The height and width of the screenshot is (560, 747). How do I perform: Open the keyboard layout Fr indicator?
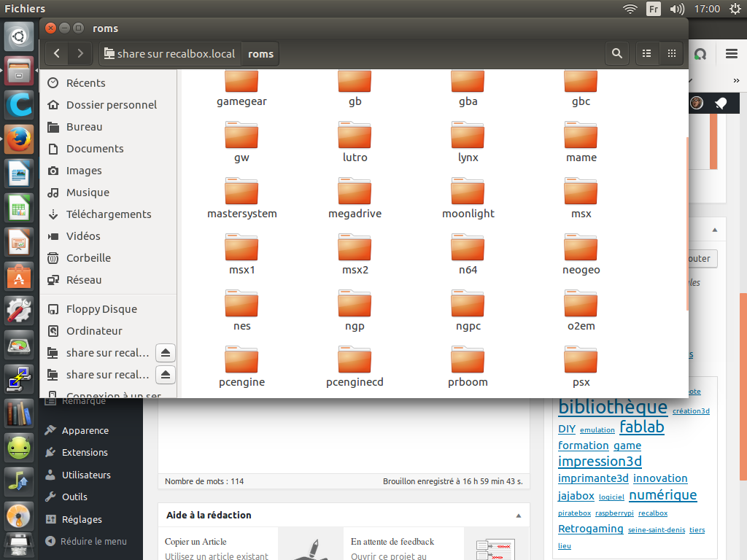click(x=654, y=9)
